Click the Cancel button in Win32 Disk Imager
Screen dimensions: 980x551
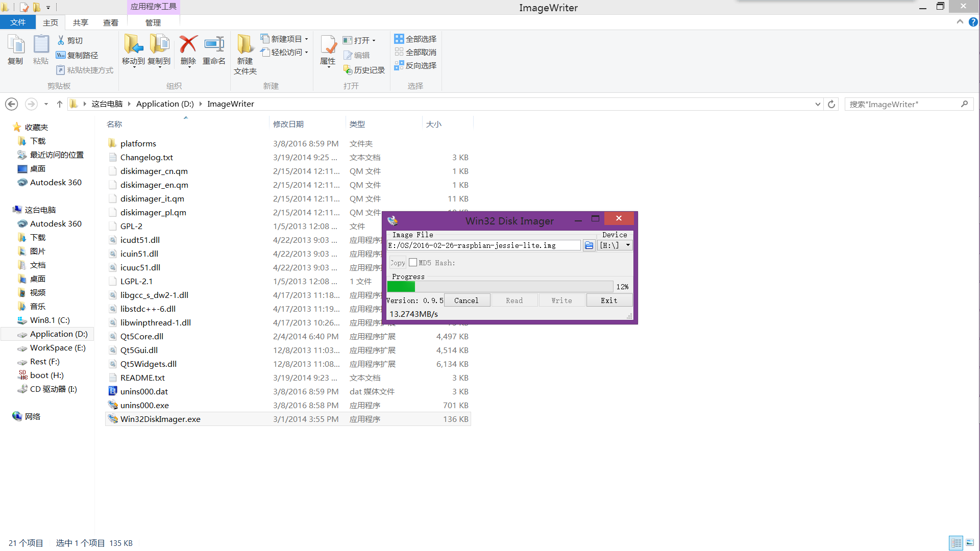point(467,300)
